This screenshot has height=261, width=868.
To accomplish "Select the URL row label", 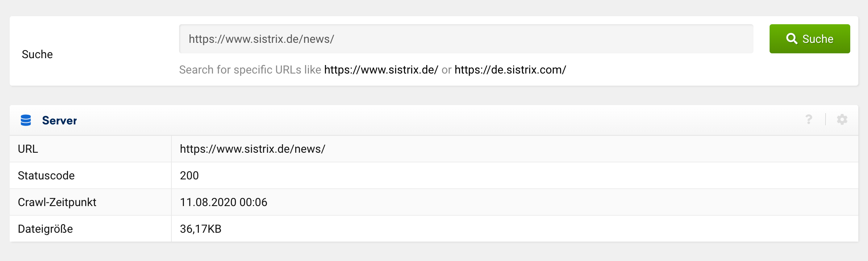I will [28, 149].
